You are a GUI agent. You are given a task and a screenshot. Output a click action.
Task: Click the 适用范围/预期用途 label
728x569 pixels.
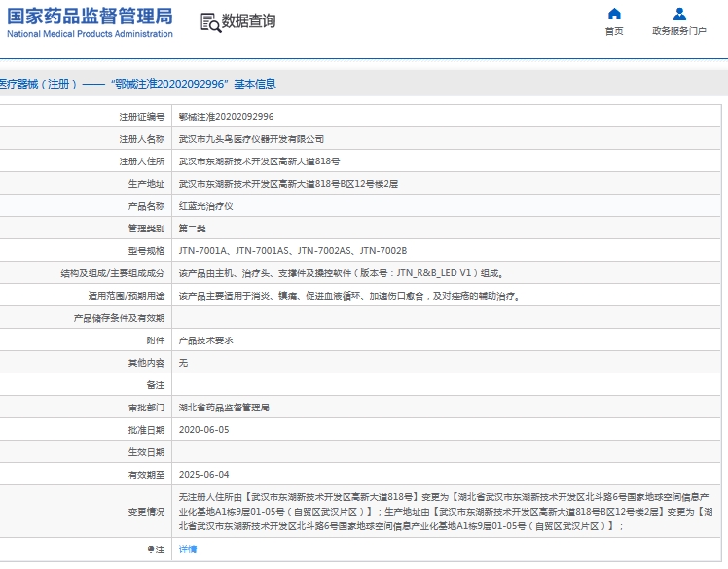point(127,296)
